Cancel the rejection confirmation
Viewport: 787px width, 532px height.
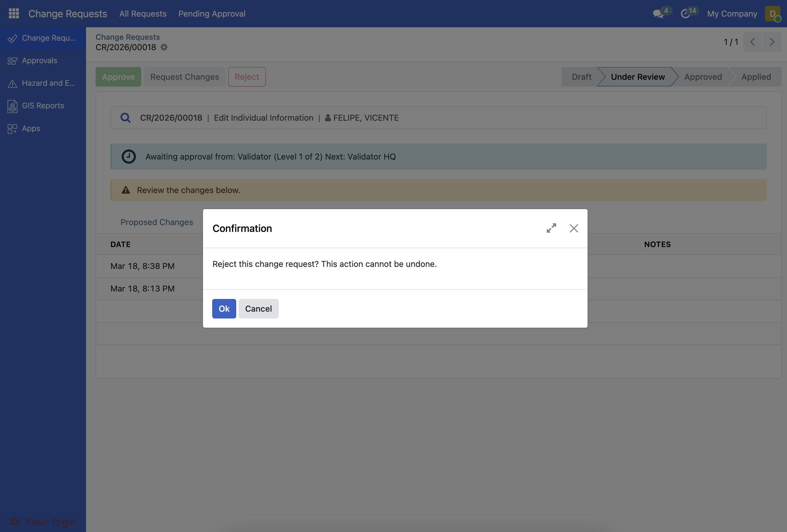coord(258,309)
